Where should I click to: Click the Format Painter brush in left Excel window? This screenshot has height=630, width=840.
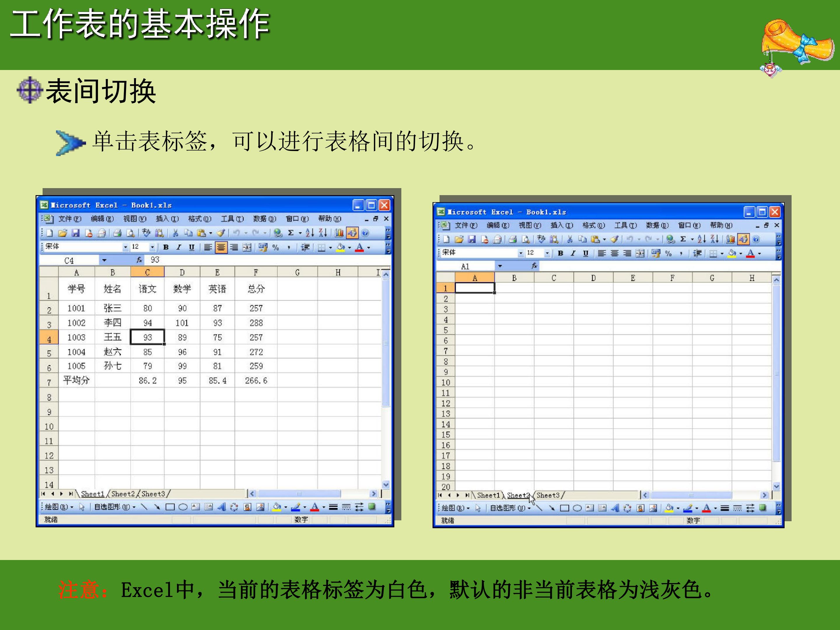(221, 233)
